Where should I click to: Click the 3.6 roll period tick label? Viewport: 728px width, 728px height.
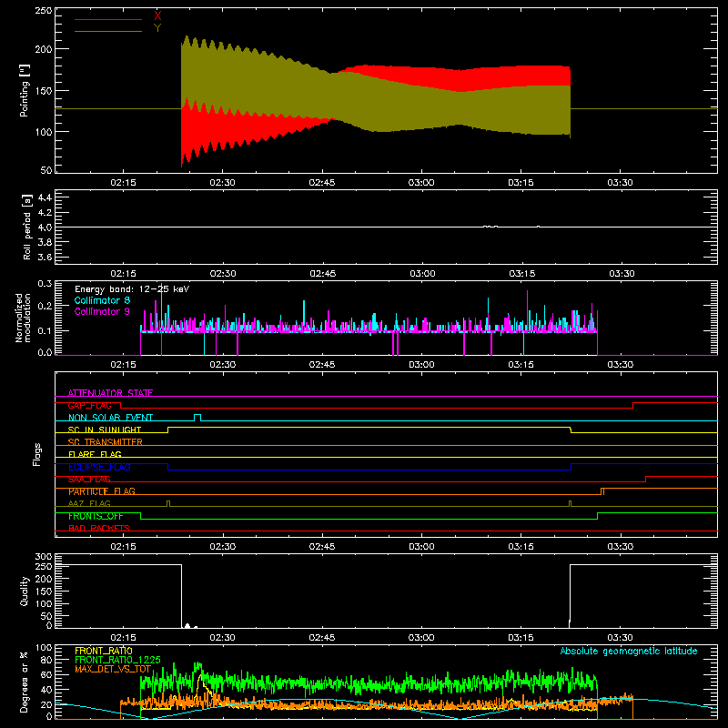pos(45,258)
